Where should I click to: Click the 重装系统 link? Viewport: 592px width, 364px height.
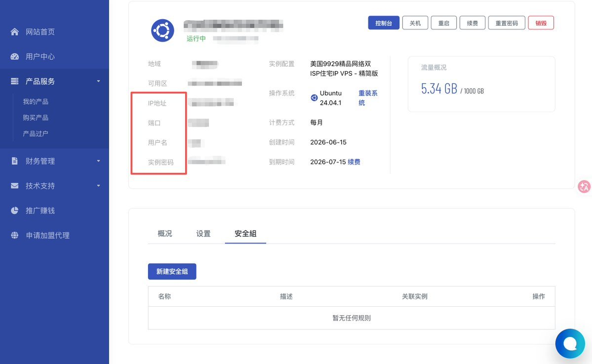coord(368,98)
